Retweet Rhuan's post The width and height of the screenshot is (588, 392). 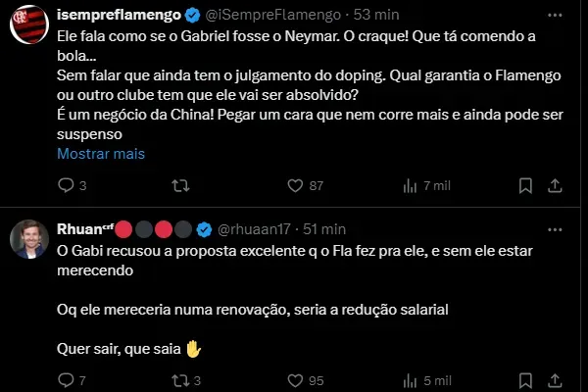180,380
